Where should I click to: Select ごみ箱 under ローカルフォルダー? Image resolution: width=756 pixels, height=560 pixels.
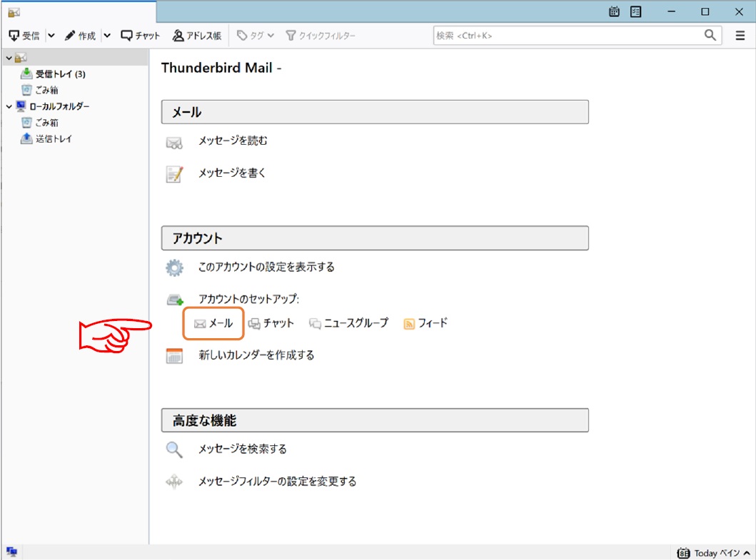[x=39, y=123]
